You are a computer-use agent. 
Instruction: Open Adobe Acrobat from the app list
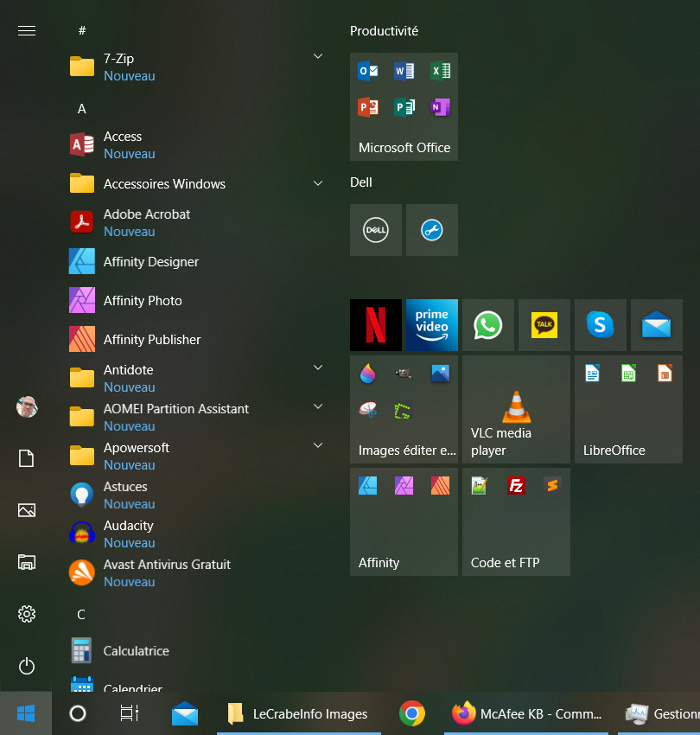point(196,222)
